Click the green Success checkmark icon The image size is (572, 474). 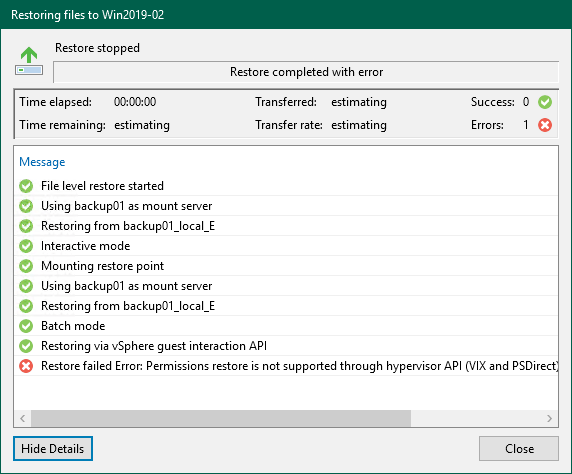[545, 102]
